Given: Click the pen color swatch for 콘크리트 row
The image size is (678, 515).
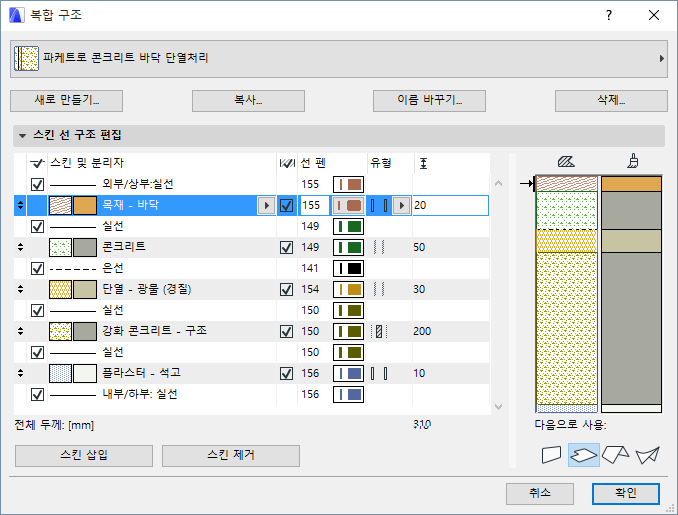Looking at the screenshot, I should [348, 247].
